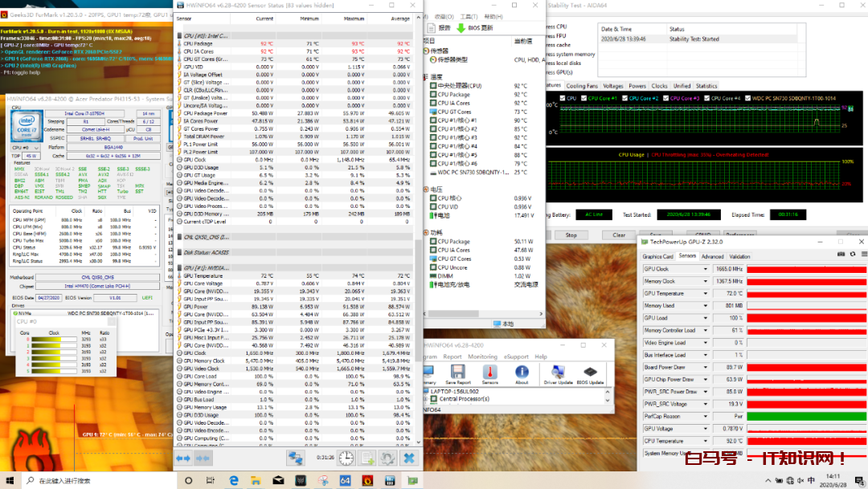Click the reset clock icon in sensor window
Image resolution: width=868 pixels, height=489 pixels.
click(x=346, y=458)
